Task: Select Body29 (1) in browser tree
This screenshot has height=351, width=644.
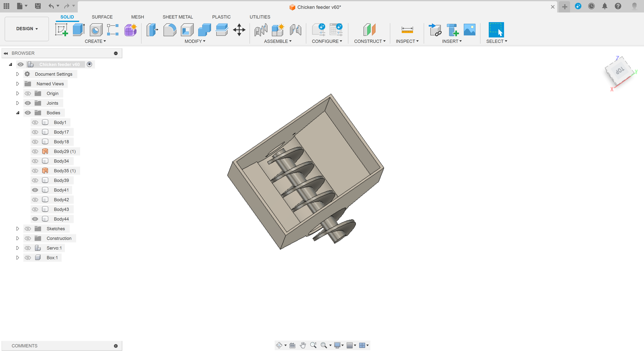Action: [65, 151]
